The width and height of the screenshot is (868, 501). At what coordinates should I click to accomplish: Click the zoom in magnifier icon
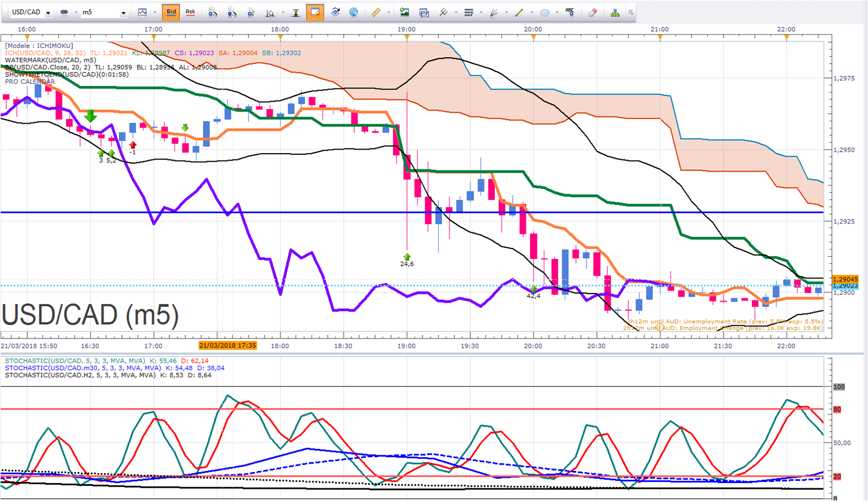[213, 12]
